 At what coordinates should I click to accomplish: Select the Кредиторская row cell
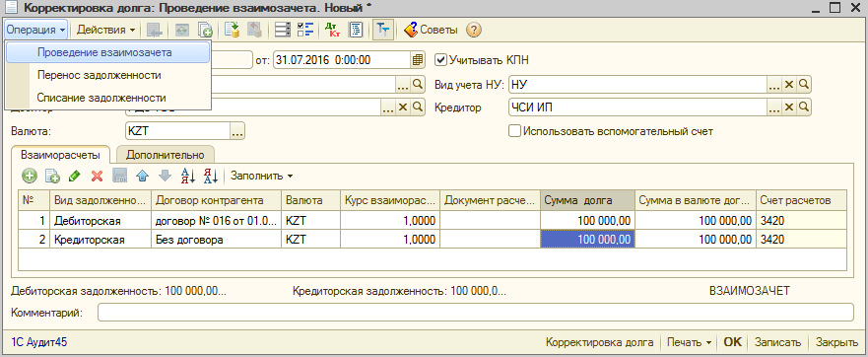[100, 240]
